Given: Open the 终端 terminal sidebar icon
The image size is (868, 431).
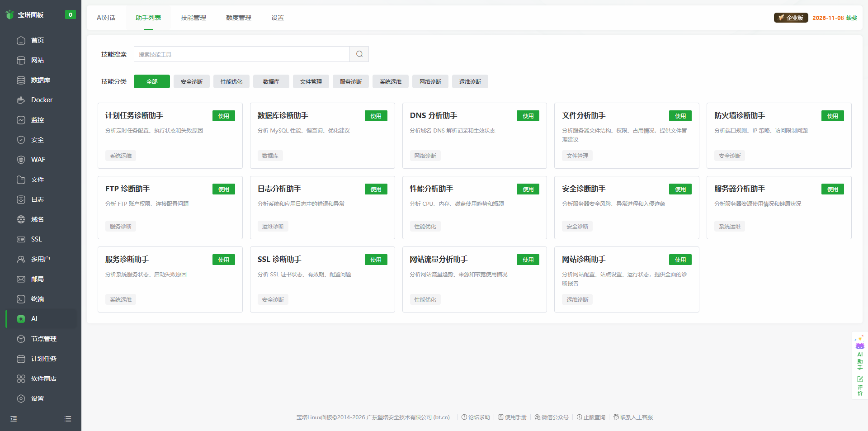Looking at the screenshot, I should pos(21,299).
